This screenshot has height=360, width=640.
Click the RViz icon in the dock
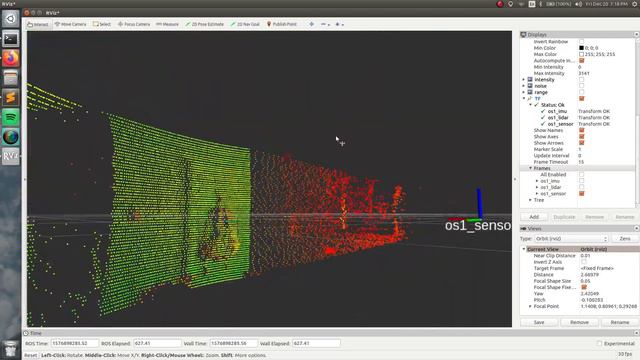11,156
